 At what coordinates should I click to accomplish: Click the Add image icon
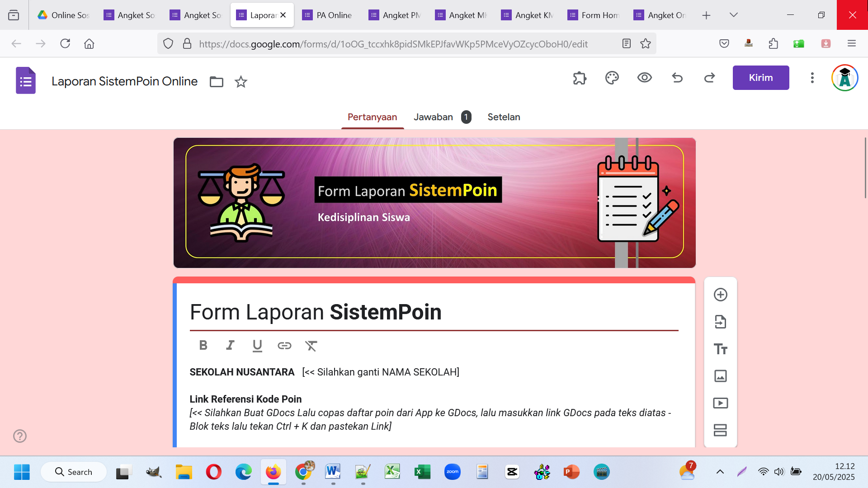[720, 376]
